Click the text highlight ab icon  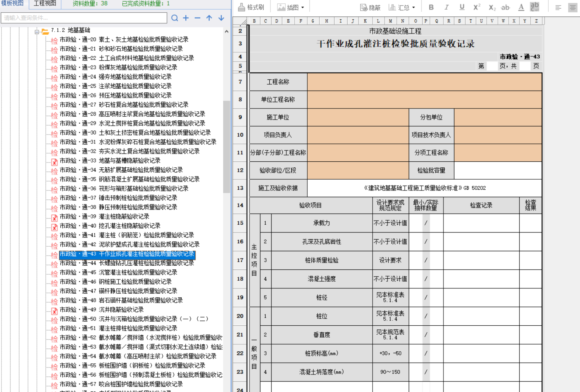coord(534,7)
